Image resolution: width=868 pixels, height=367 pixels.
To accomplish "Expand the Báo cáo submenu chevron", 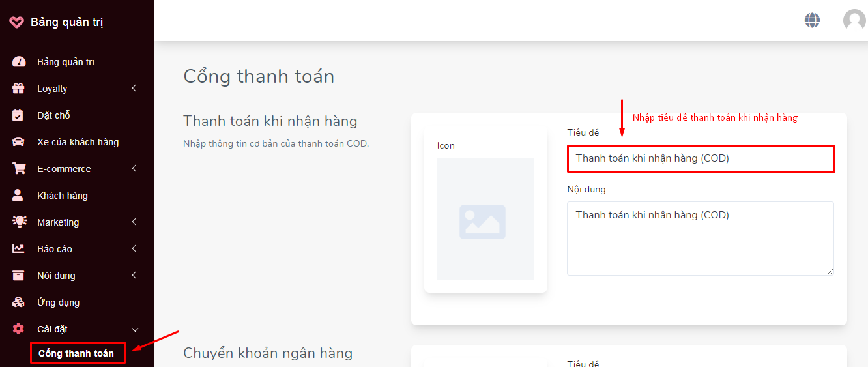I will click(x=134, y=248).
